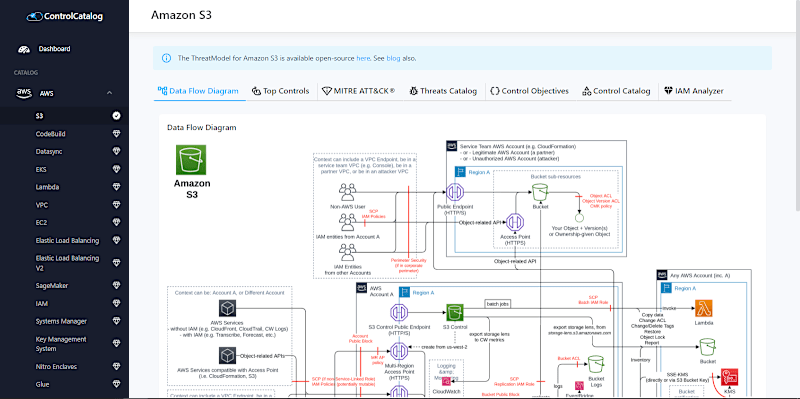Click the ControlCatalog cloud logo
Viewport: 800px width, 399px height.
[35, 17]
